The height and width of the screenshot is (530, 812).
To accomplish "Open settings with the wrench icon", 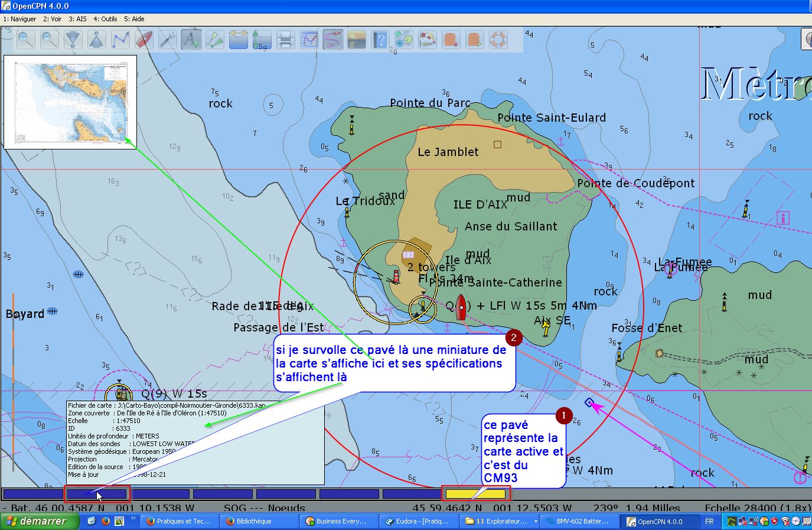I will [x=168, y=40].
